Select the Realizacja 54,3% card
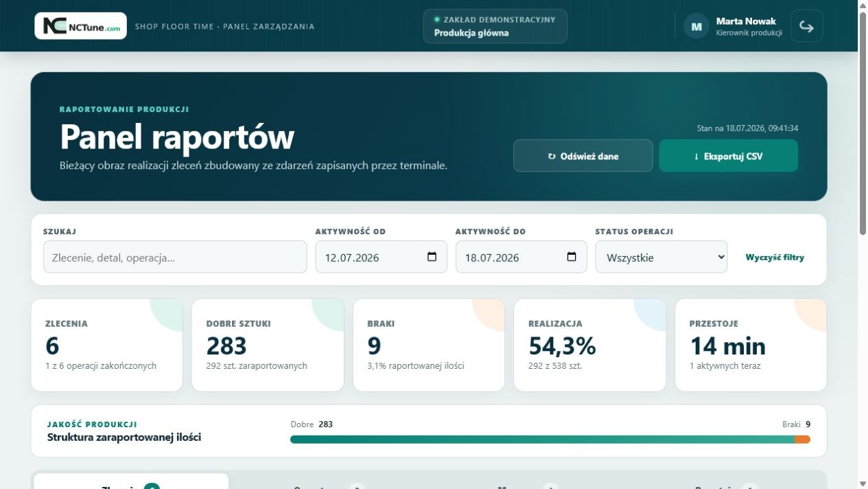The width and height of the screenshot is (868, 489). 590,345
